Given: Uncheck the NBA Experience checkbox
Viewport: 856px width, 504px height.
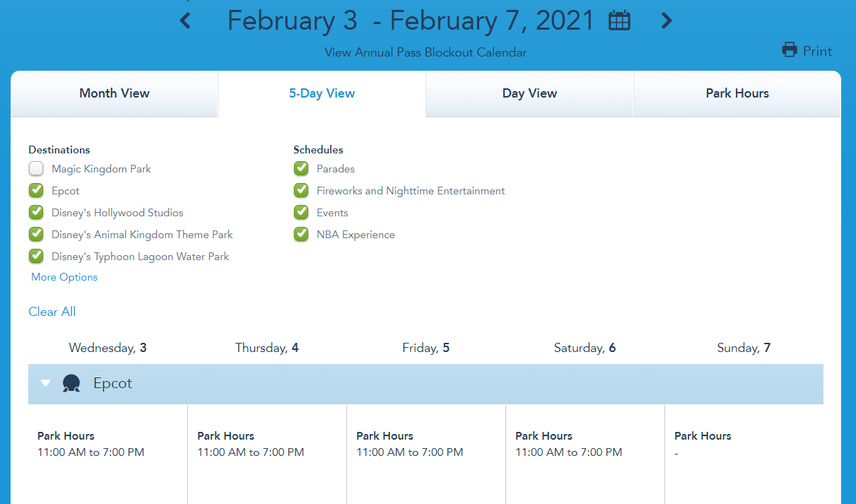Looking at the screenshot, I should [x=301, y=235].
